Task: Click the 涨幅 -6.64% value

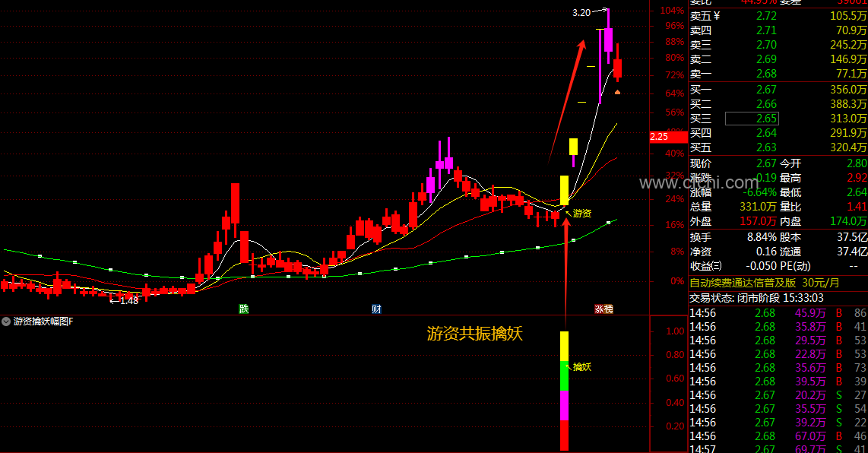Action: click(x=759, y=192)
